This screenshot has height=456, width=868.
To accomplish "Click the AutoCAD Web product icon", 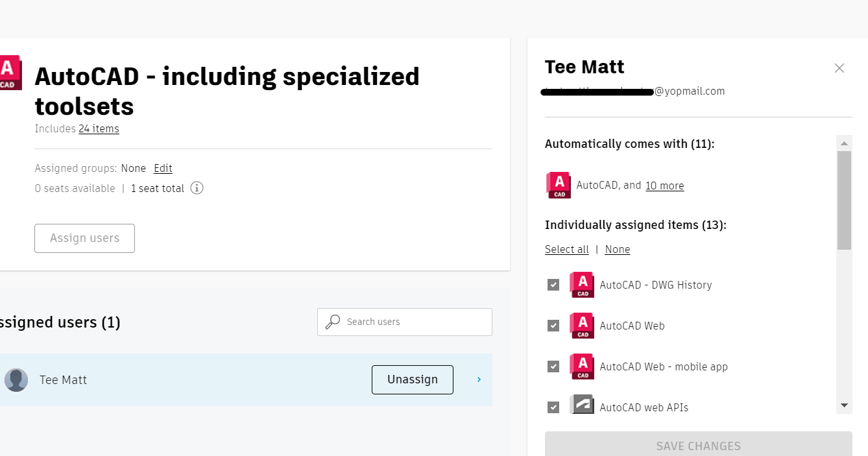I will 582,326.
